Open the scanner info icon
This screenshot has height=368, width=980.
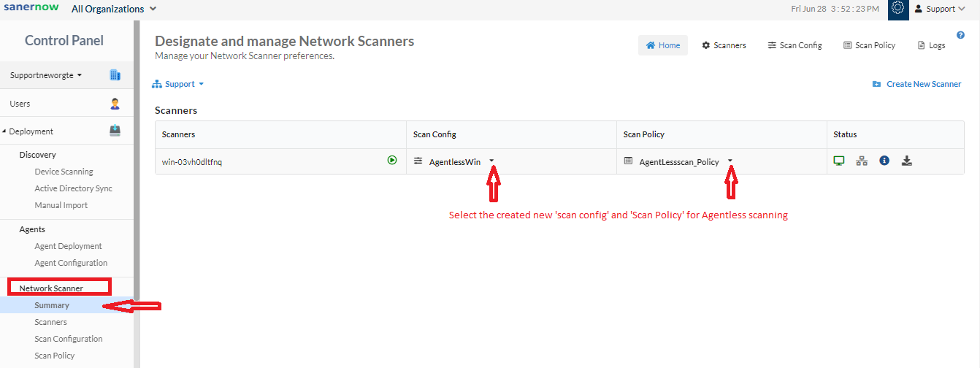click(884, 161)
